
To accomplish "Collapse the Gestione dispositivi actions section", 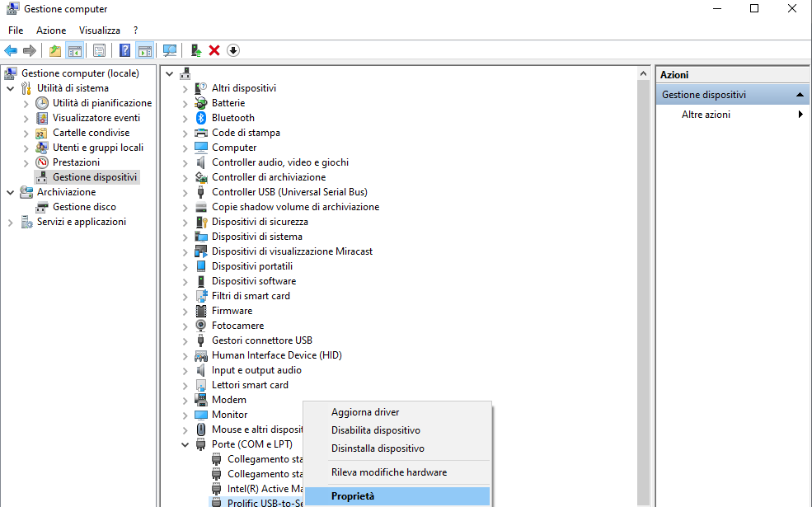I will (800, 95).
